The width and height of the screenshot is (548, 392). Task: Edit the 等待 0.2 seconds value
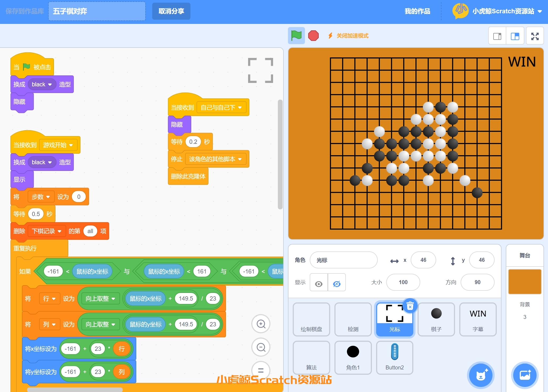click(x=193, y=142)
